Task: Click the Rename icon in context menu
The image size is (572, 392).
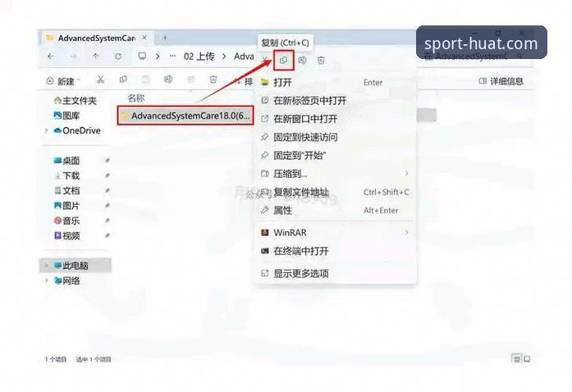Action: pyautogui.click(x=303, y=60)
